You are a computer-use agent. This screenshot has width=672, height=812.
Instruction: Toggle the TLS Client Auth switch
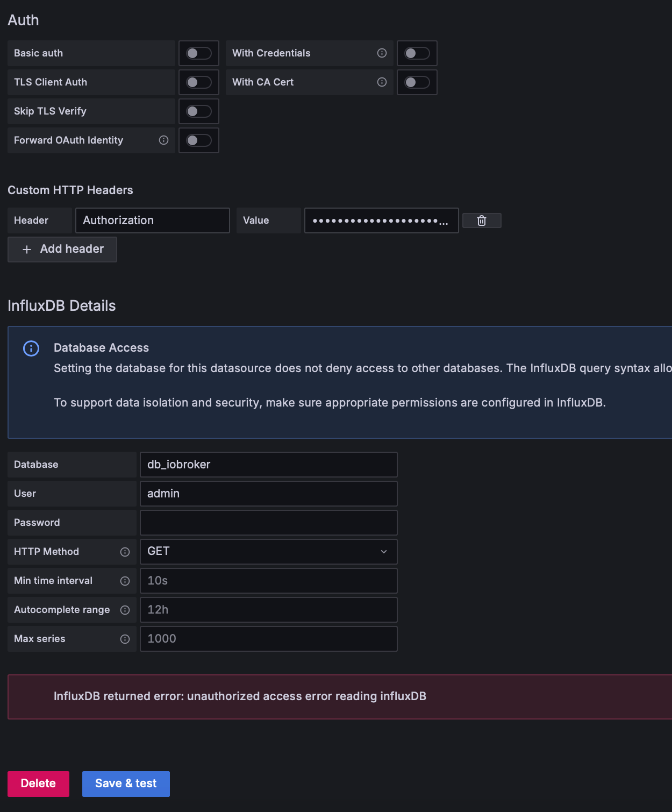198,82
